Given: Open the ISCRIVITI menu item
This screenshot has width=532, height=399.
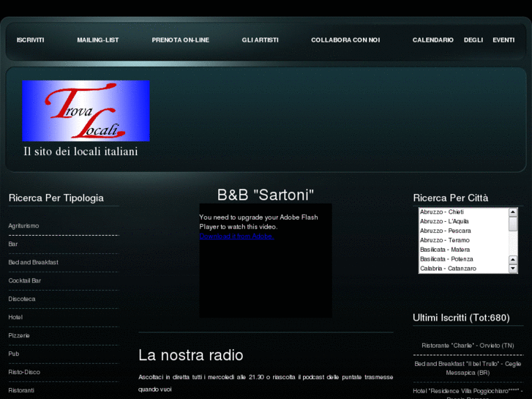Looking at the screenshot, I should click(x=30, y=40).
